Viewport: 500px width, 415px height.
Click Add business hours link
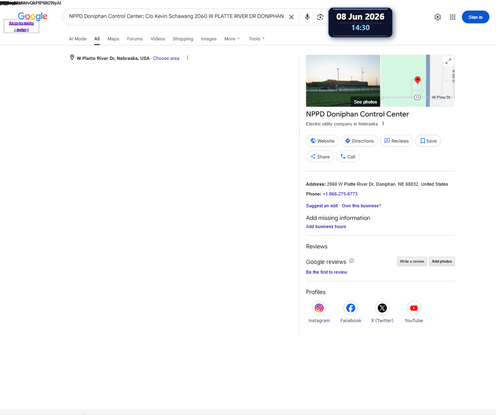pos(326,227)
